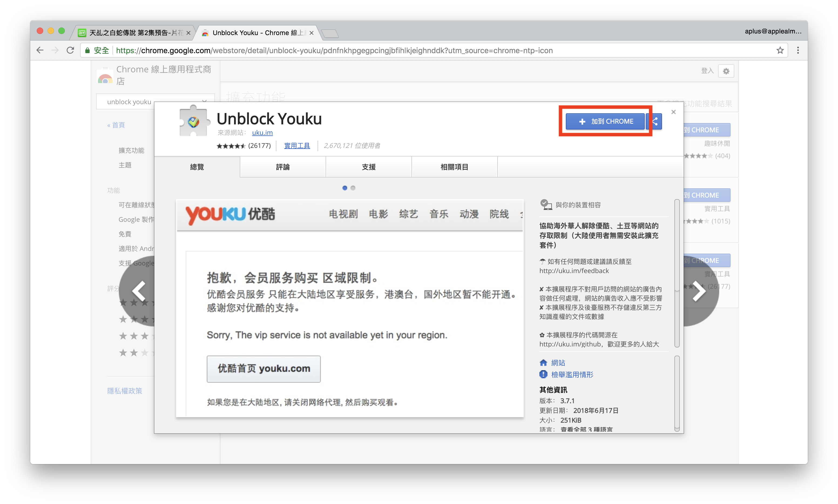Switch to the 天乩之白蛇傳說 browser tab
This screenshot has width=838, height=504.
(x=133, y=33)
